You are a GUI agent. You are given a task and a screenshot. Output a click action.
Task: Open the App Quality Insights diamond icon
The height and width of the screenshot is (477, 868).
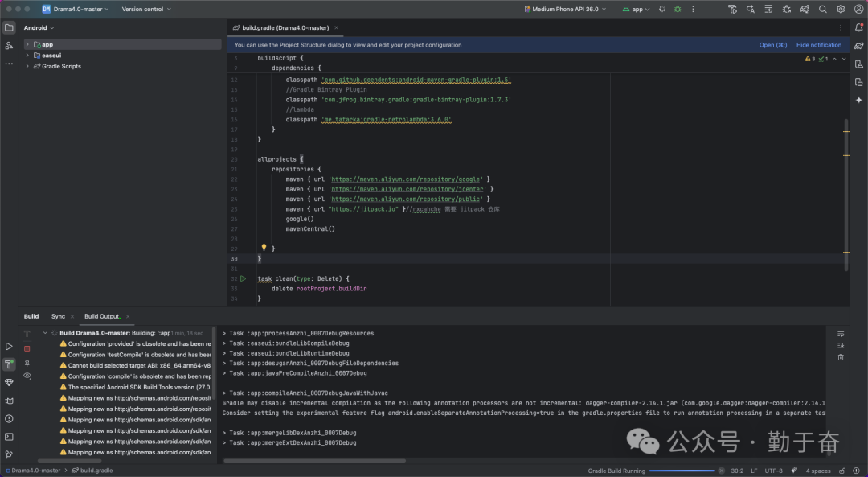(x=9, y=382)
